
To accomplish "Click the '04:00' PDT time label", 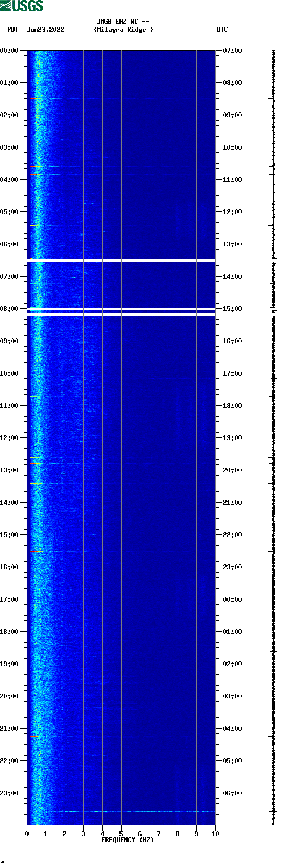I will 9,180.
